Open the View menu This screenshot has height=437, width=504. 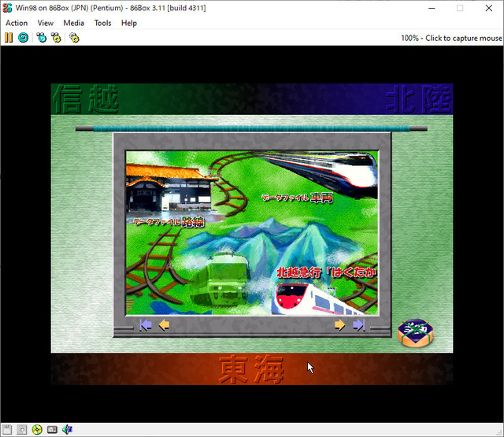[x=46, y=23]
